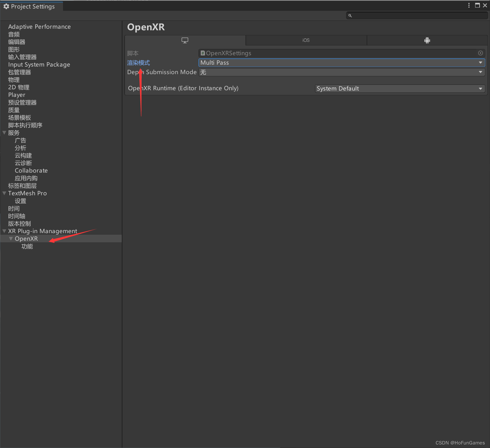Screen dimensions: 490x448
Task: Select 时间轴 settings category
Action: [17, 216]
